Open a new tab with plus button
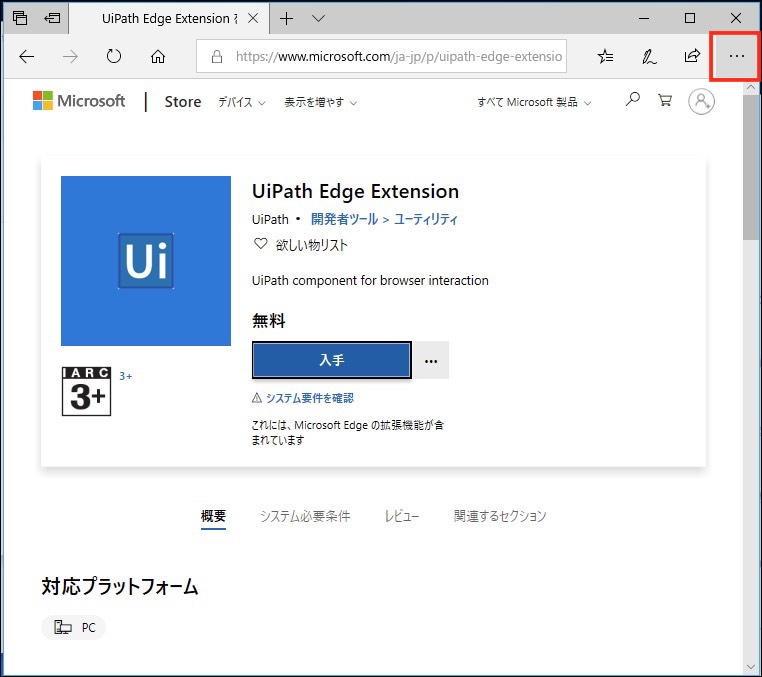This screenshot has width=762, height=677. 287,18
